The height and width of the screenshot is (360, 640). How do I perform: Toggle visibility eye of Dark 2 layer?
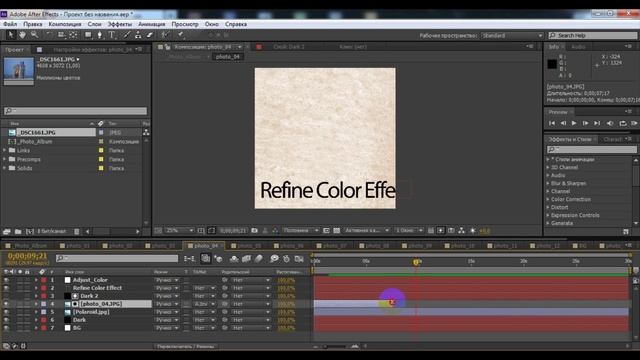6,296
